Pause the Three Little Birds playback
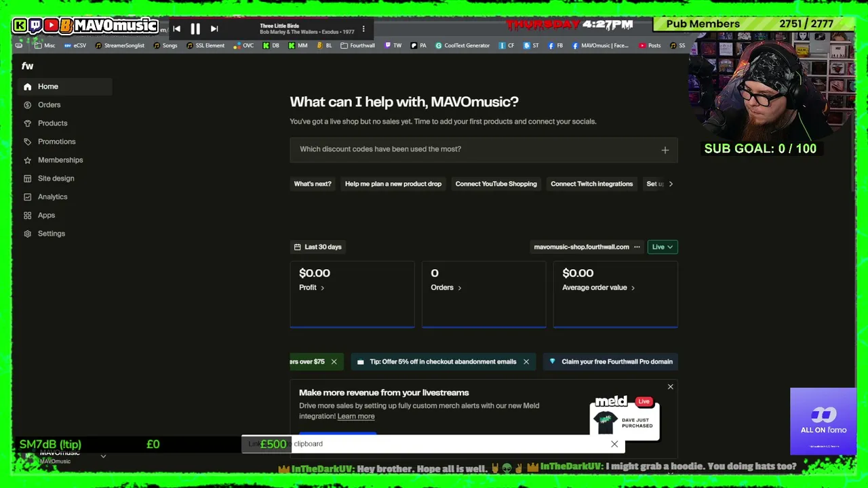The width and height of the screenshot is (868, 488). point(195,28)
